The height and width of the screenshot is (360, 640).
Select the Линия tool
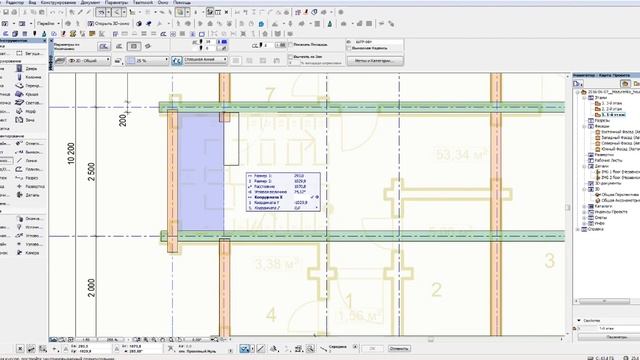point(27,161)
